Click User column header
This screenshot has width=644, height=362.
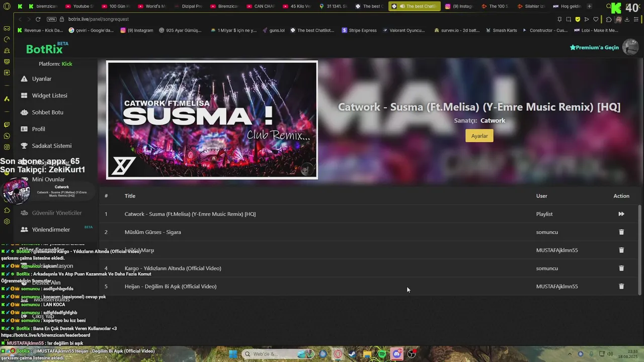[x=541, y=196]
